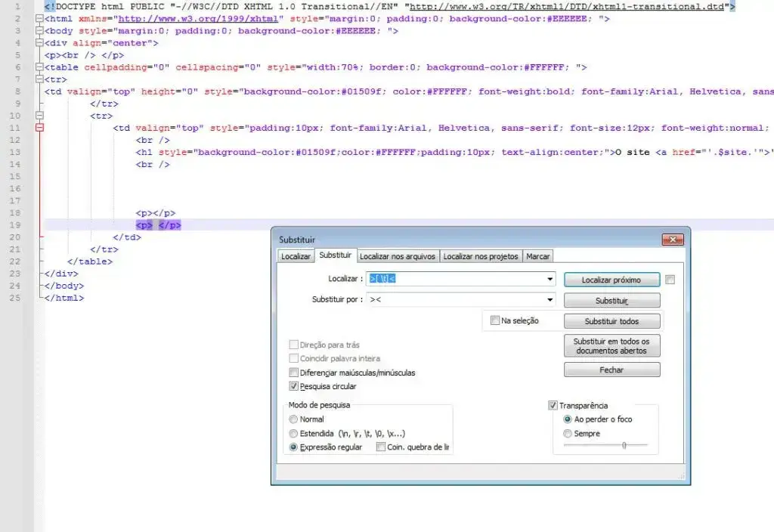Select the Marcar tab

point(538,256)
